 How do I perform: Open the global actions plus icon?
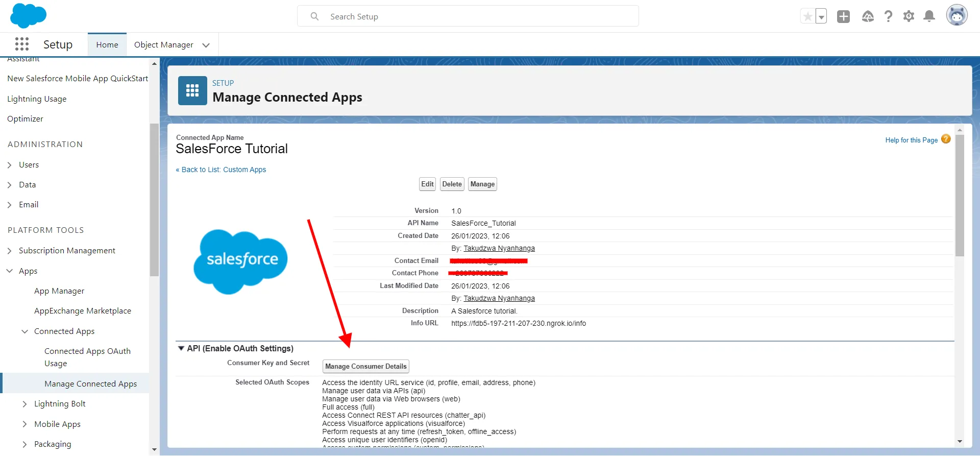coord(844,16)
